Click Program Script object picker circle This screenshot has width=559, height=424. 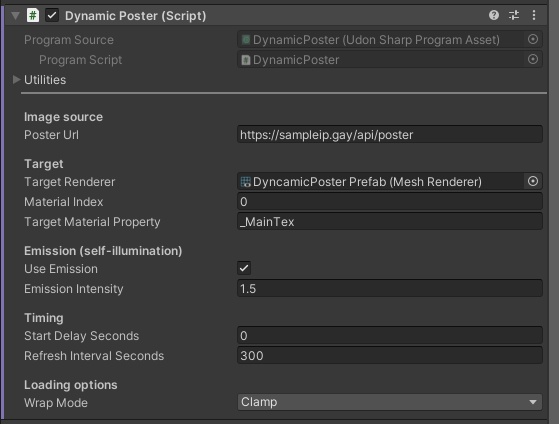(533, 59)
